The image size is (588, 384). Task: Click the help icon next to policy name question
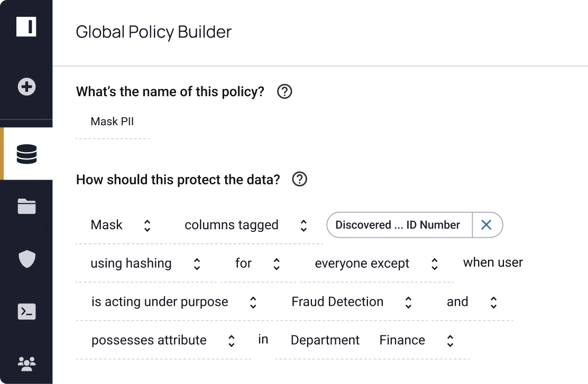[x=284, y=91]
